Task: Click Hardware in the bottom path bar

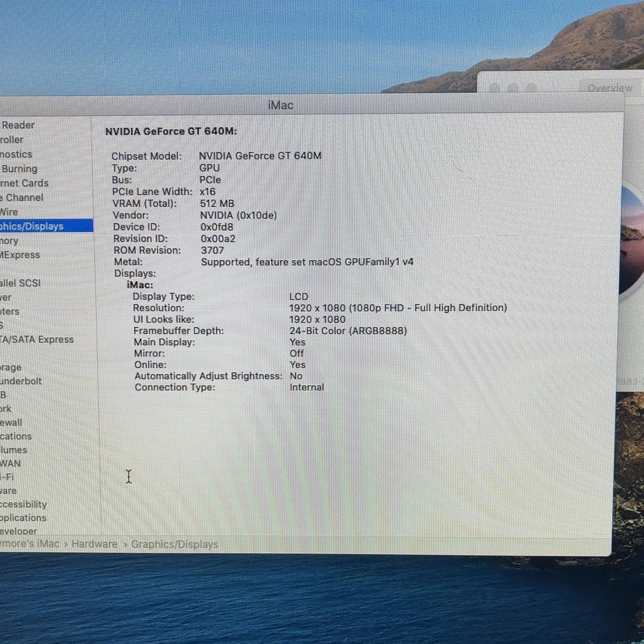Action: (94, 544)
